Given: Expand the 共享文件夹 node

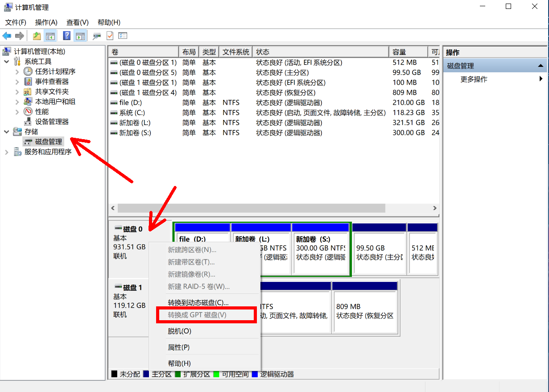Looking at the screenshot, I should [x=17, y=91].
